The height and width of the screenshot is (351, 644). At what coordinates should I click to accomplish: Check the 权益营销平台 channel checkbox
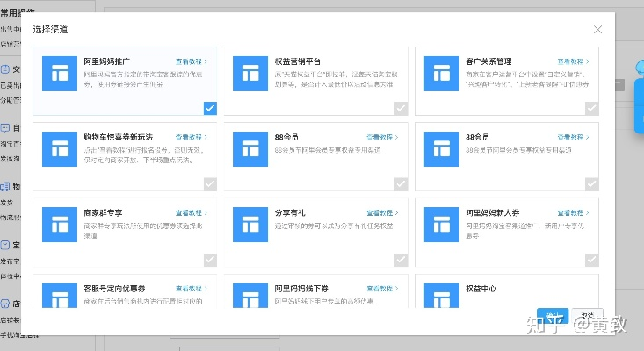coord(401,108)
